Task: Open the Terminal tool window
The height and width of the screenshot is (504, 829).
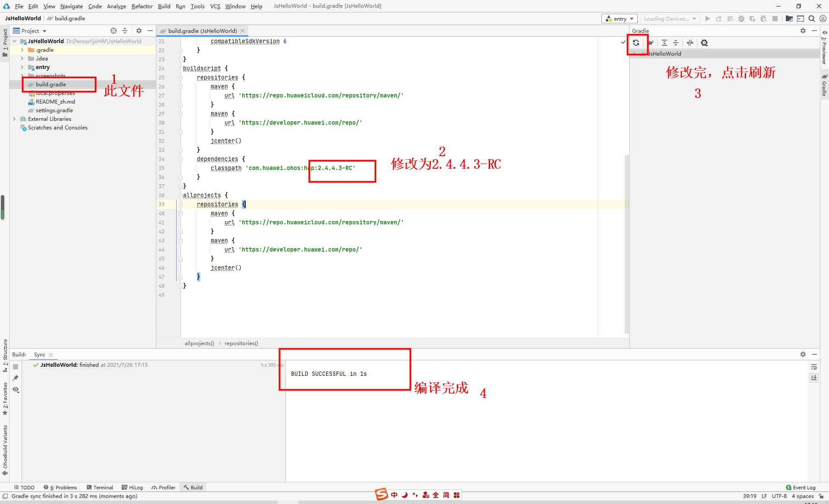Action: click(100, 487)
